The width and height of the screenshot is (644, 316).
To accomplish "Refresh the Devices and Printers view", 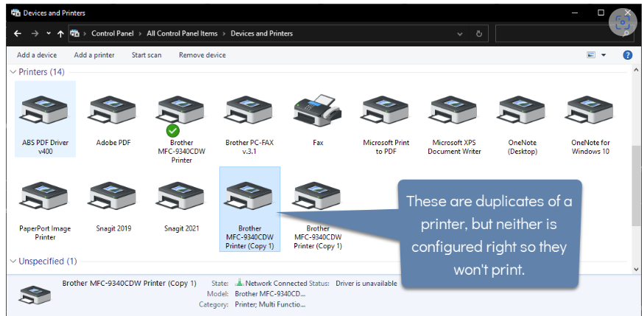I will (478, 34).
